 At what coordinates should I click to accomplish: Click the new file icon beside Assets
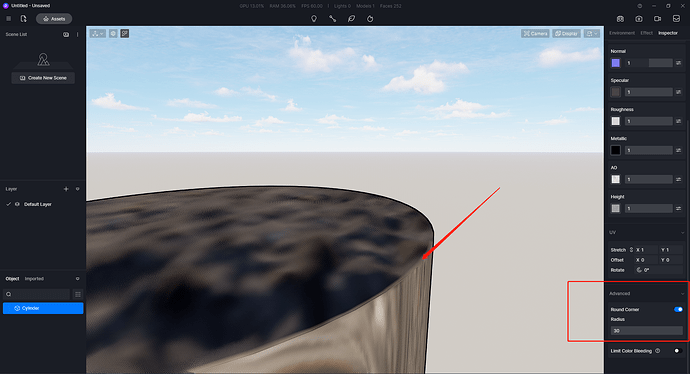[23, 18]
